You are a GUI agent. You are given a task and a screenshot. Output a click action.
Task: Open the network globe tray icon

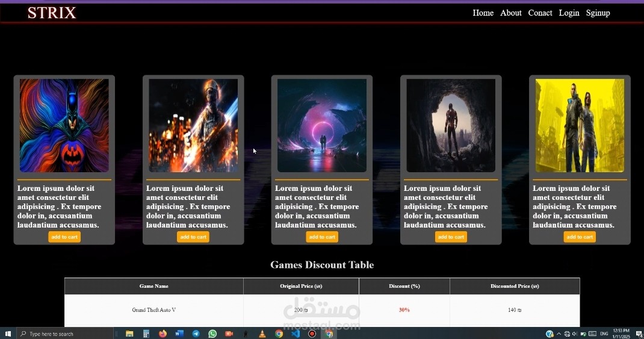[x=567, y=334]
